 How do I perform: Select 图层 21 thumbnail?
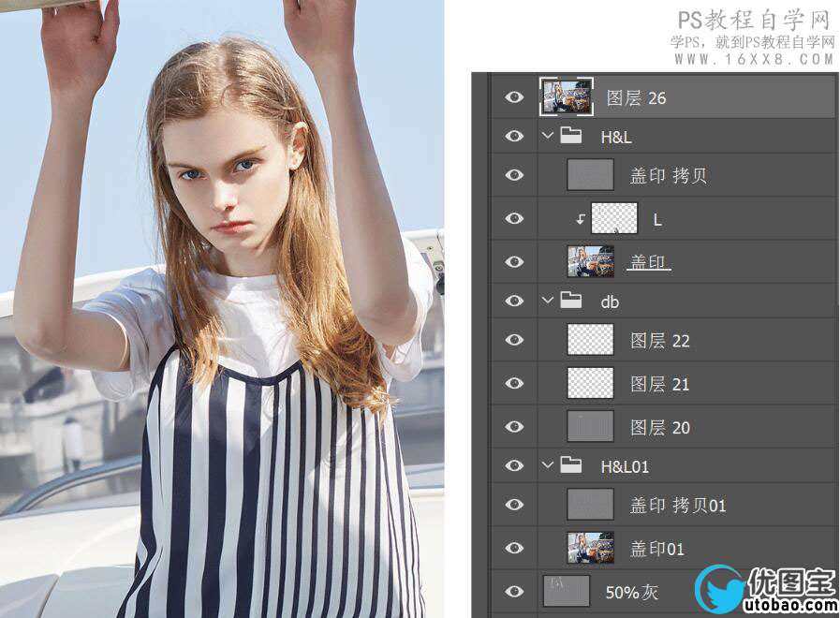pyautogui.click(x=590, y=383)
